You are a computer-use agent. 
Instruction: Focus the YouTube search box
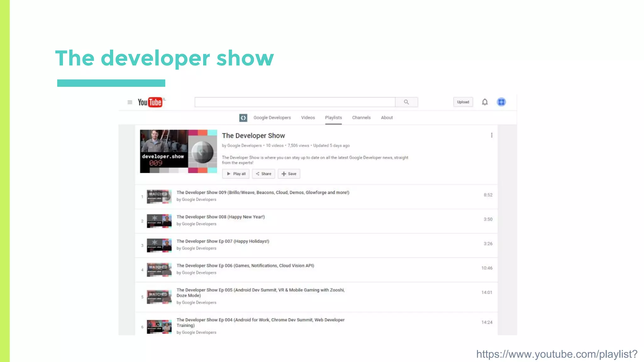click(295, 102)
